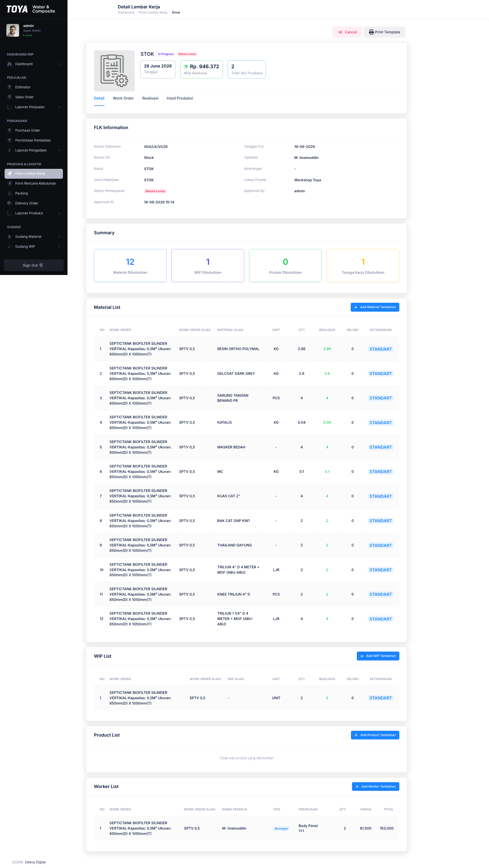Click Add Worker Tambahan button
Screen dimensions: 489x868
click(x=376, y=787)
